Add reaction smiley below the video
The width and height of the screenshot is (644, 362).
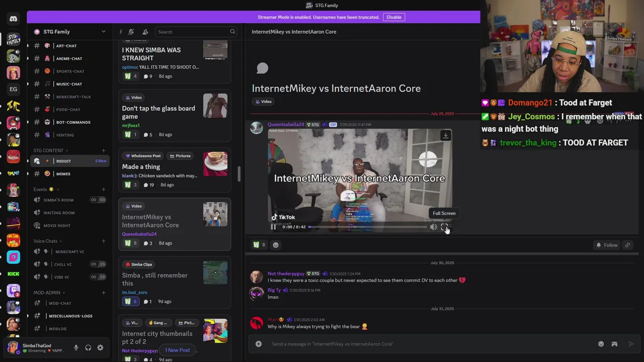(276, 245)
